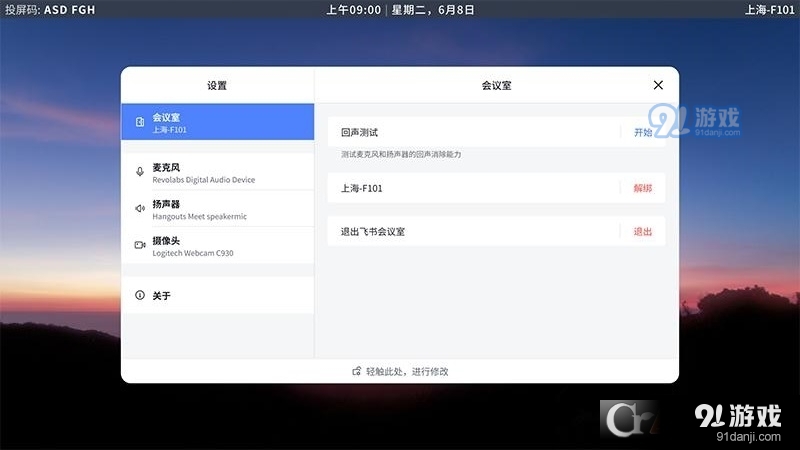This screenshot has width=800, height=450.
Task: Click the echo test description 测试麦克风和扬声器
Action: click(401, 154)
